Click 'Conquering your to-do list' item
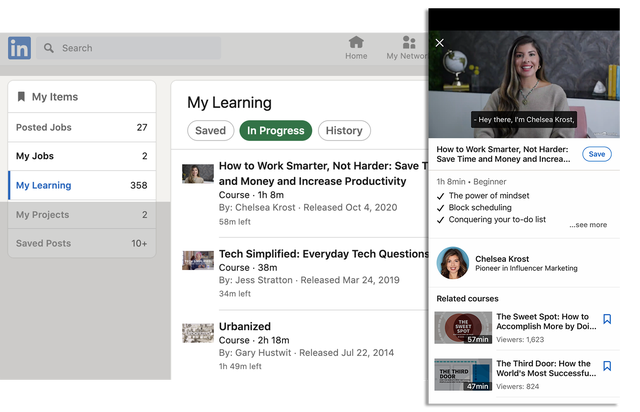Viewport: 640px width, 412px height. tap(497, 220)
